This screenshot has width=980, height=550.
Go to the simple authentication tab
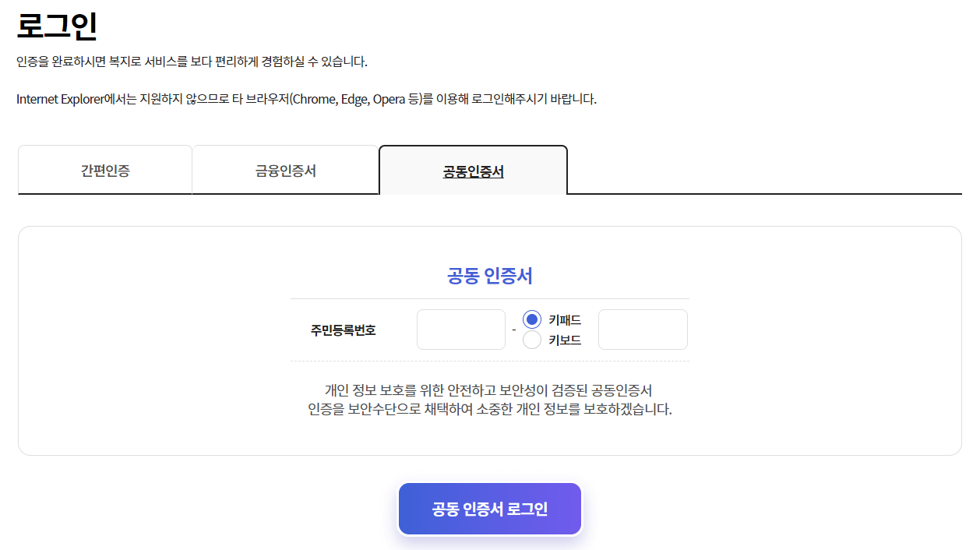[104, 168]
